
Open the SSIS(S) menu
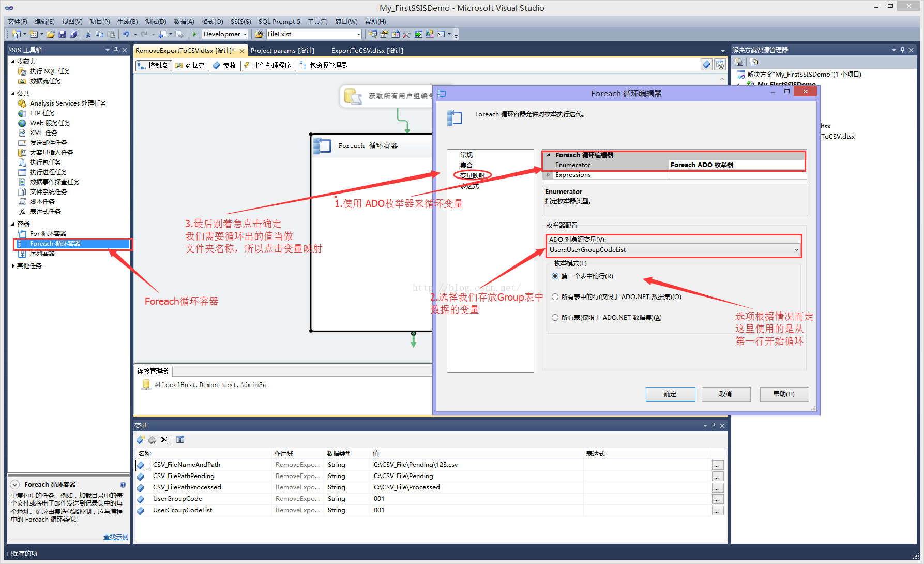[240, 22]
